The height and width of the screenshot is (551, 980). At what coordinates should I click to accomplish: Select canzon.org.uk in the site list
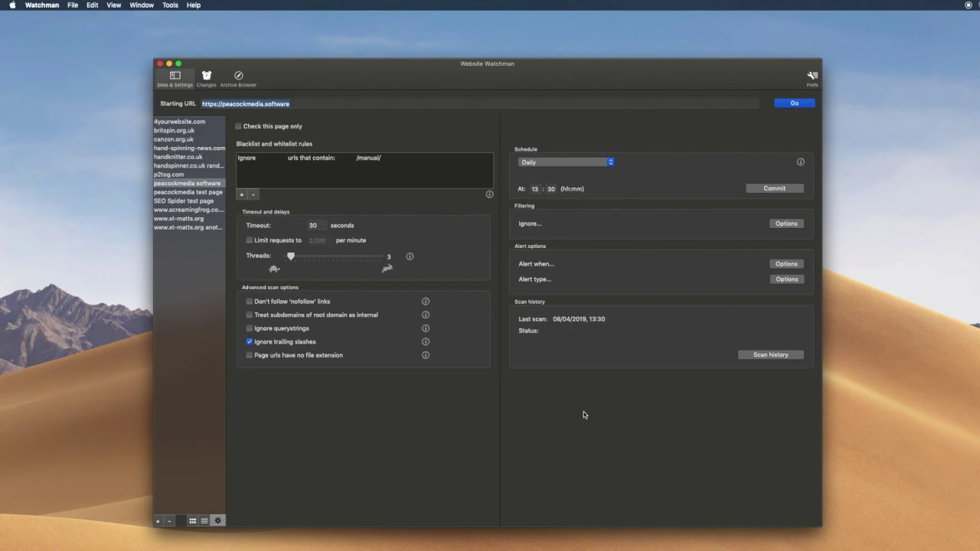189,139
